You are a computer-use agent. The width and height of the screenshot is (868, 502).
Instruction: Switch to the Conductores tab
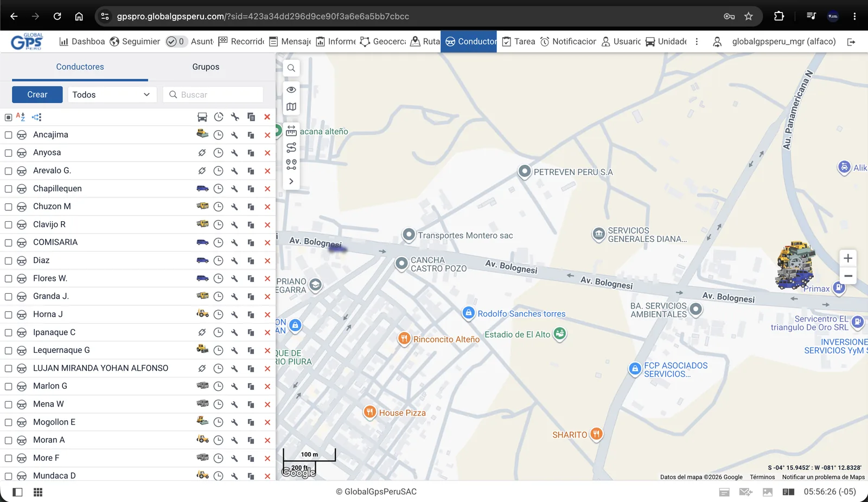(x=80, y=67)
